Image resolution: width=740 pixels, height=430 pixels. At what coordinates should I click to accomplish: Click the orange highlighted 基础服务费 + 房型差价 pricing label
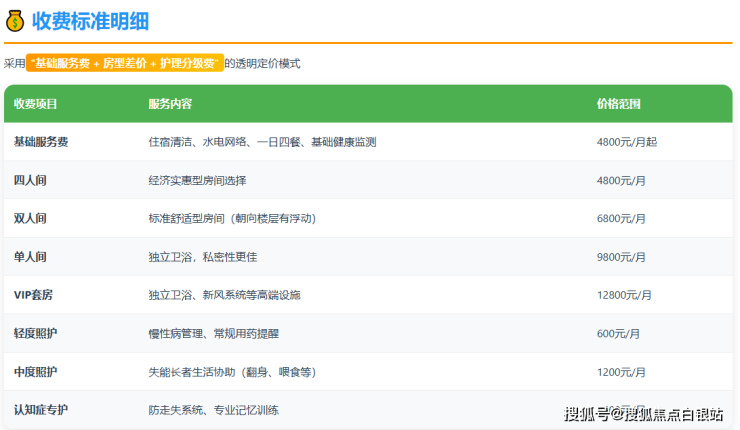pos(125,62)
